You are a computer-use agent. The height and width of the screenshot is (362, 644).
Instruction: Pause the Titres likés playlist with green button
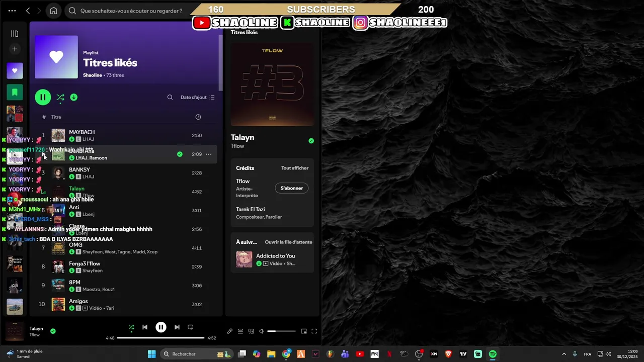[43, 98]
